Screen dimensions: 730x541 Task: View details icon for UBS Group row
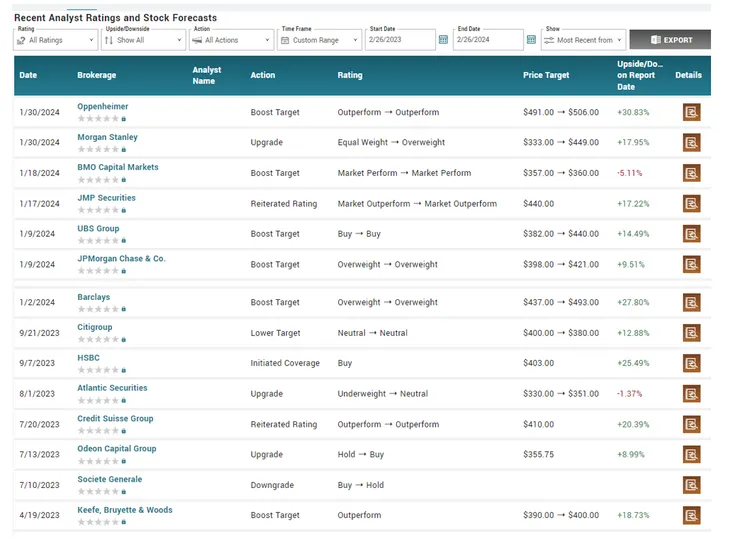691,234
